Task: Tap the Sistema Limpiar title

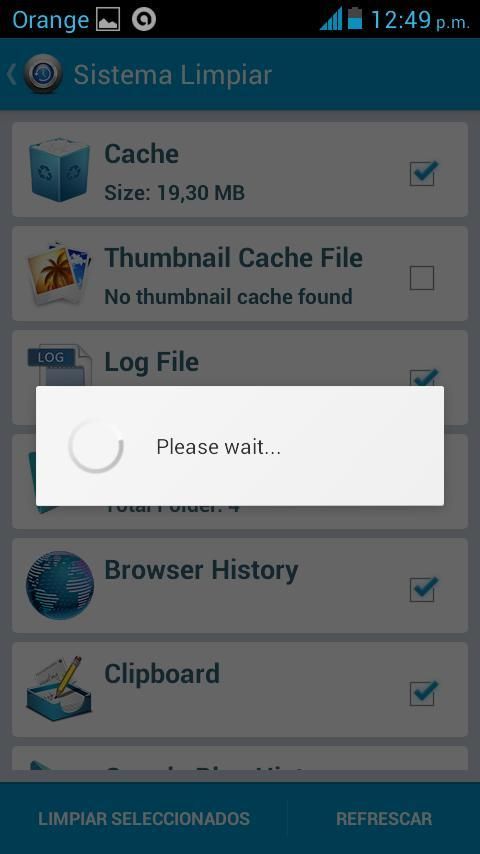Action: point(173,75)
